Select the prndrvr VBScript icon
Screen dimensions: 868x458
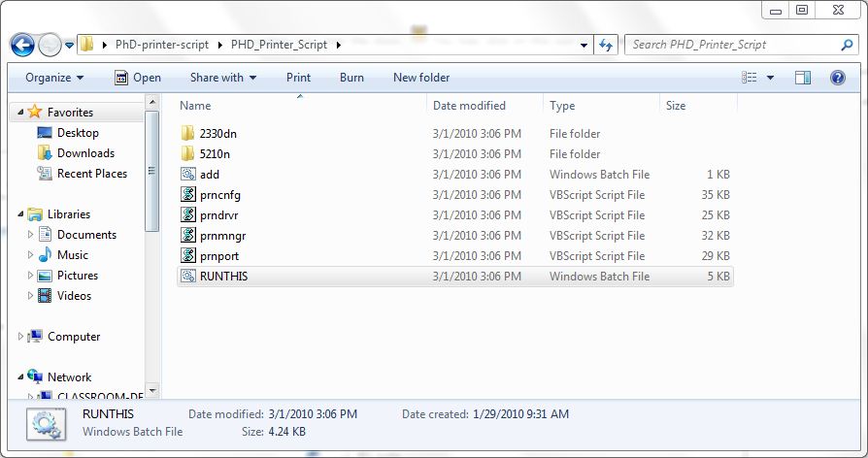coord(188,214)
